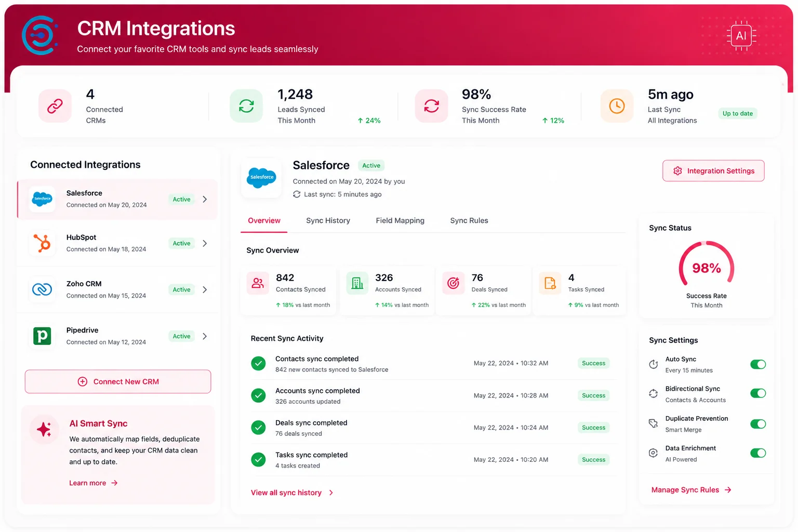Click the AI Smart Sync sparkle icon

pos(44,429)
